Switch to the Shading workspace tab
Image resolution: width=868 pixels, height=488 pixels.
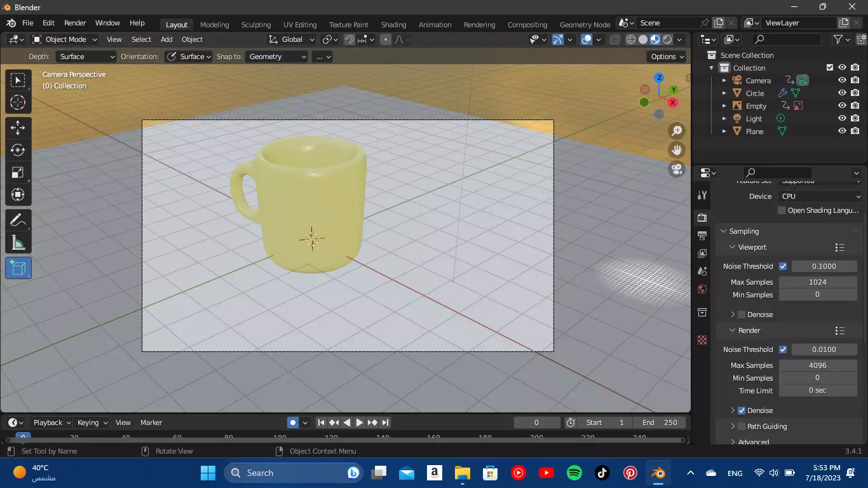coord(393,25)
